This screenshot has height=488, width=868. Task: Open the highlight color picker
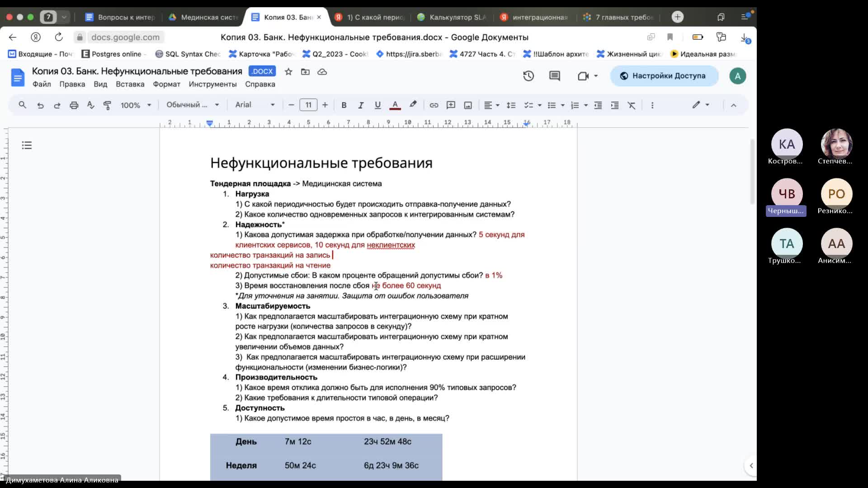click(x=413, y=105)
